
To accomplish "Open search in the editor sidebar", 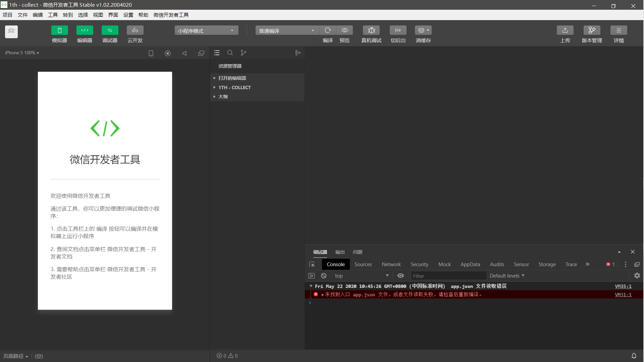I will pos(230,53).
